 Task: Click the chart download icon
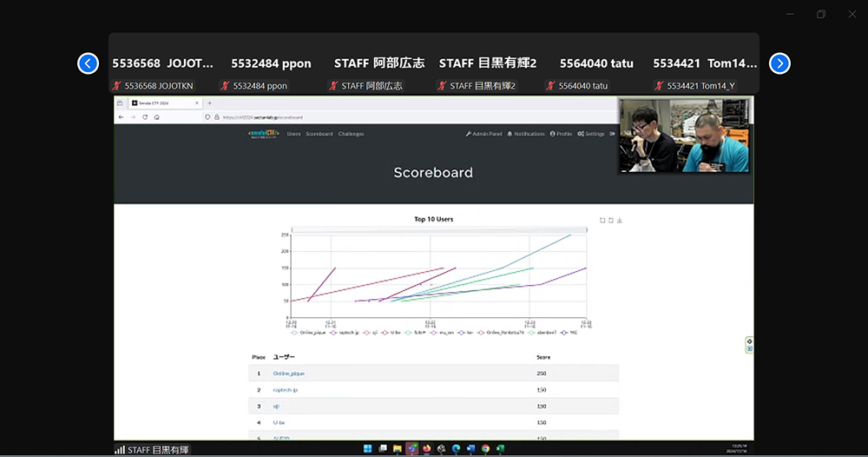tap(620, 221)
